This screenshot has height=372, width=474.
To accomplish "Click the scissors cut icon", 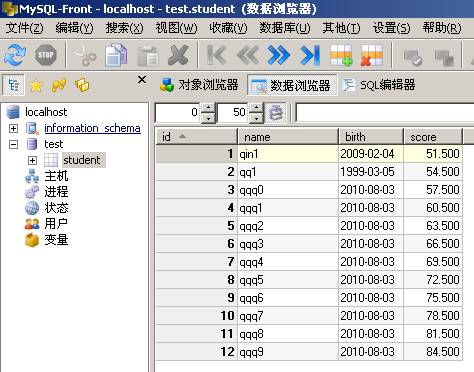I will pos(85,55).
